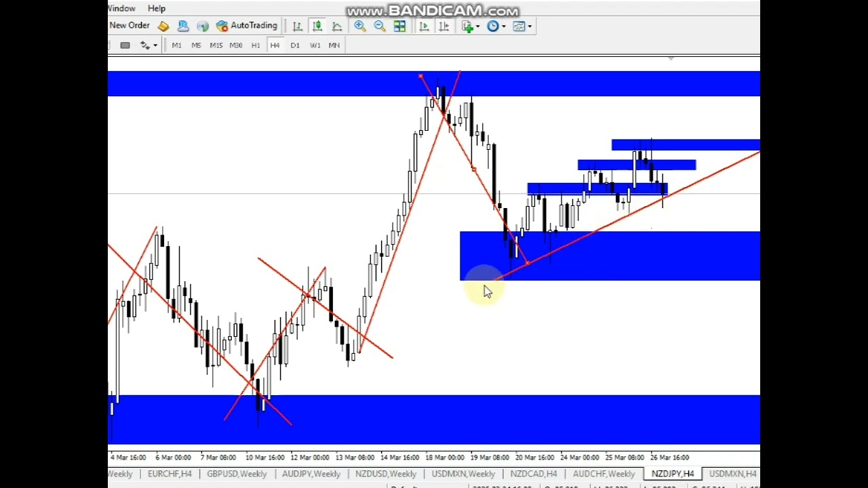This screenshot has height=488, width=868.
Task: Toggle chart auto scroll
Action: coord(424,26)
